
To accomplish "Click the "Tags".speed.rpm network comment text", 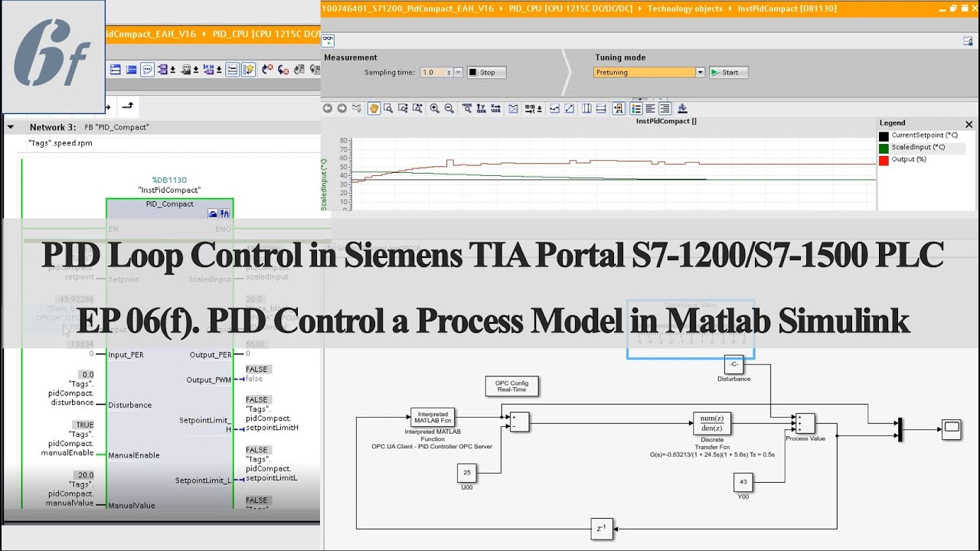I will 60,143.
